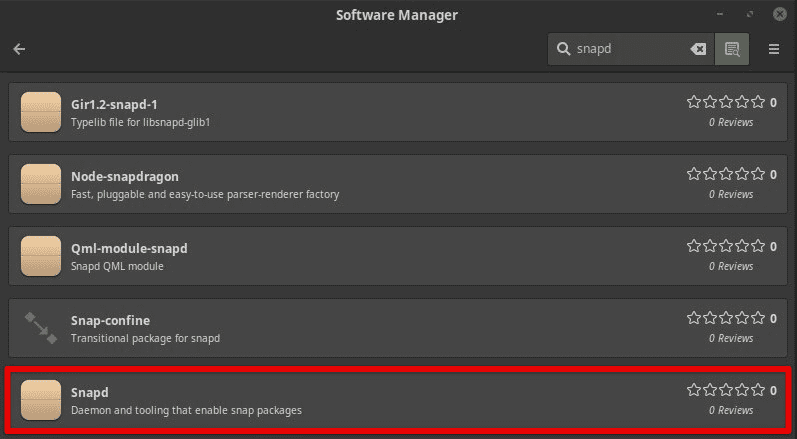The width and height of the screenshot is (797, 439).
Task: Open the Snapd package icon
Action: [41, 400]
